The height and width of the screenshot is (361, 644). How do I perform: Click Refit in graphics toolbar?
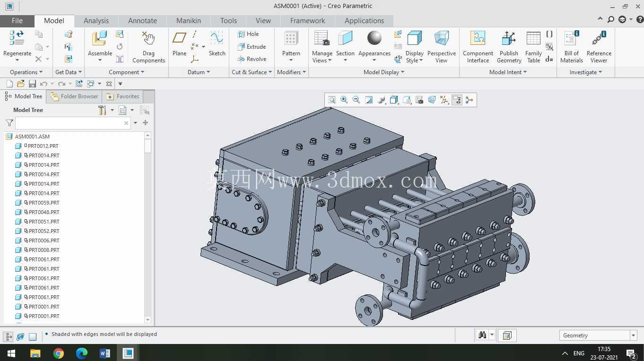click(x=332, y=100)
